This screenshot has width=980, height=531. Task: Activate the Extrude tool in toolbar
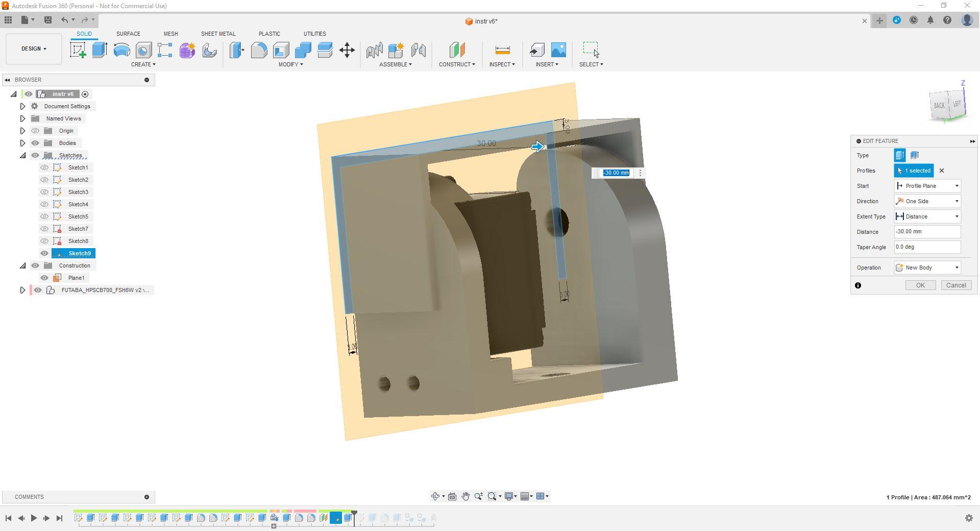(x=100, y=50)
